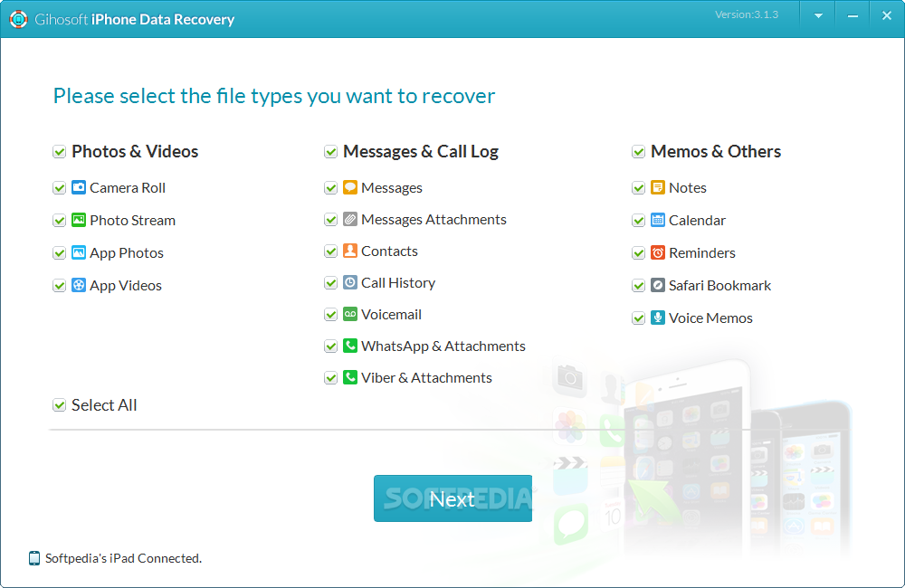This screenshot has width=905, height=588.
Task: Click the 'Softpedia's iPad Connected.' status text
Action: [x=123, y=558]
